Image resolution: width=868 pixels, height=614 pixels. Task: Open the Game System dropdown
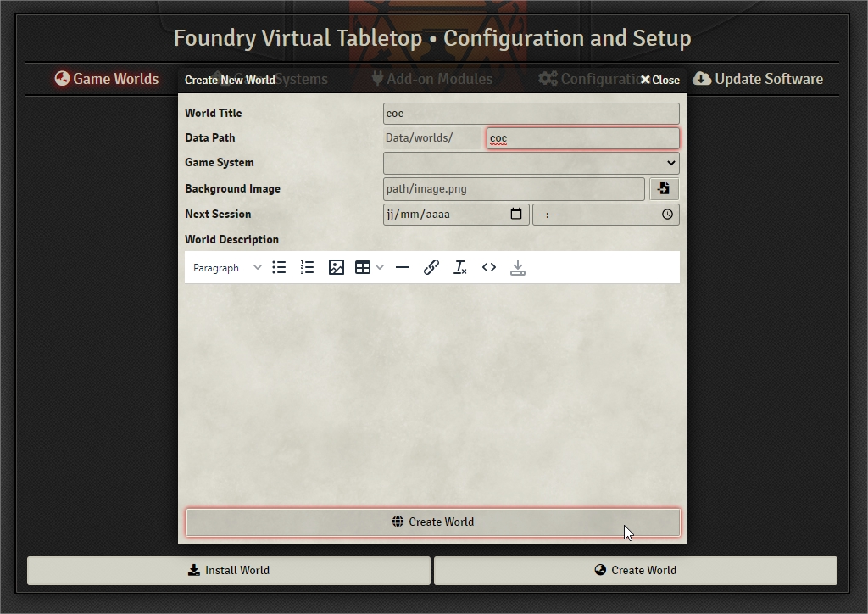tap(531, 163)
